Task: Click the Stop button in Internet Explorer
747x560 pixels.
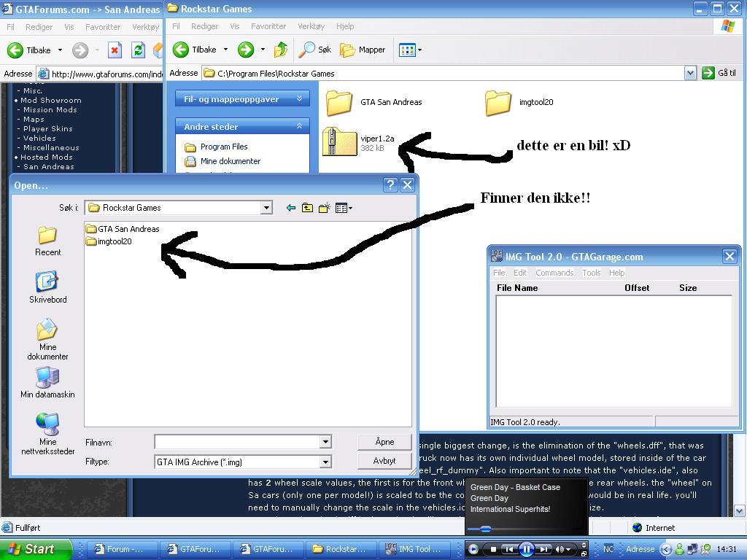Action: coord(115,50)
